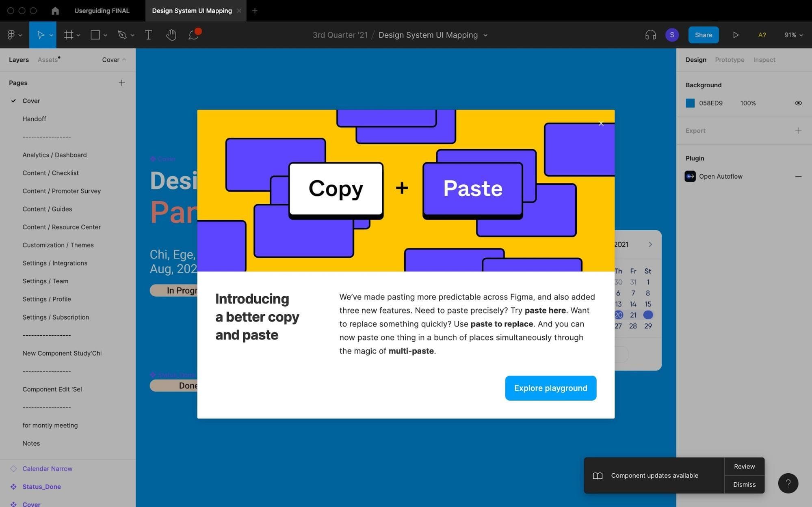
Task: Switch to the Assets tab
Action: pos(48,60)
